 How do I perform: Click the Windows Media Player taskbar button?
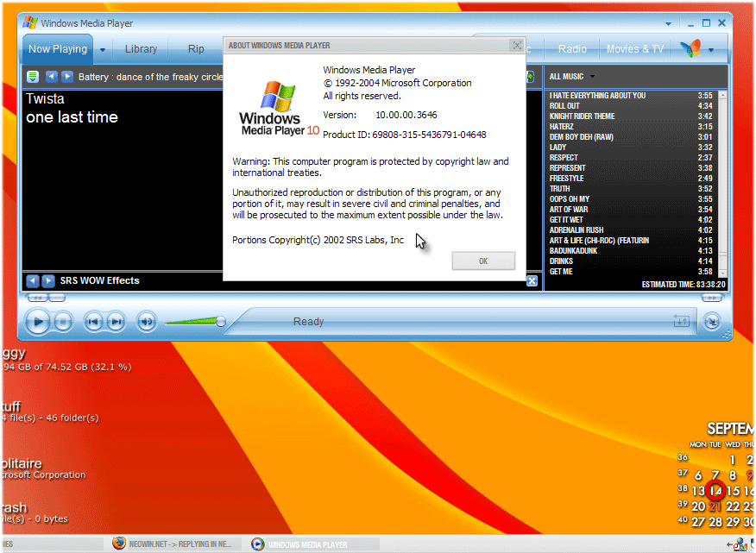[x=313, y=544]
